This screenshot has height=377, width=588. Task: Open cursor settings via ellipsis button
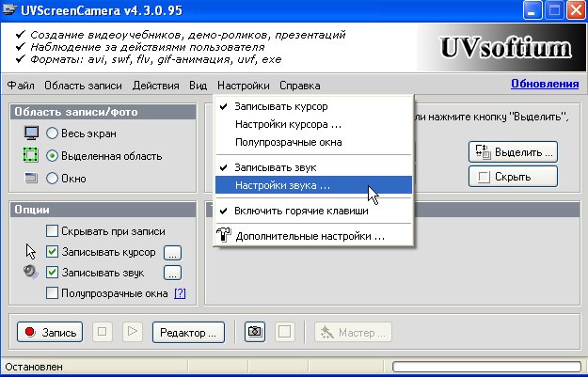tap(172, 253)
